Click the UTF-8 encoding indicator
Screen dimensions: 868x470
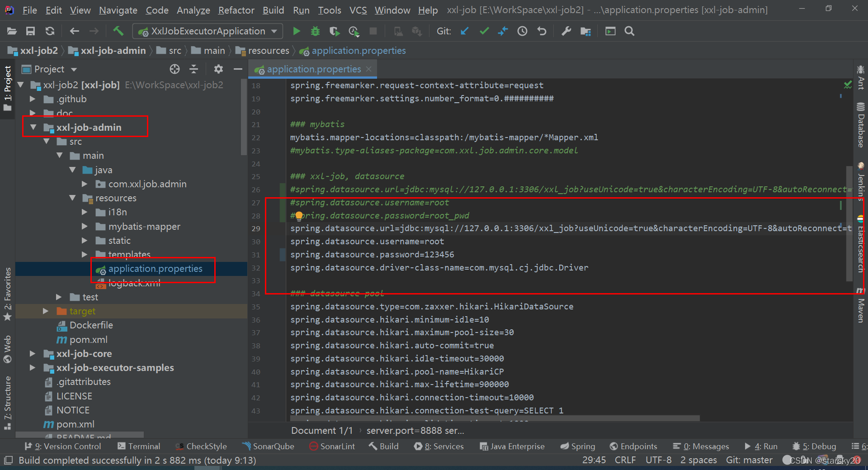658,460
